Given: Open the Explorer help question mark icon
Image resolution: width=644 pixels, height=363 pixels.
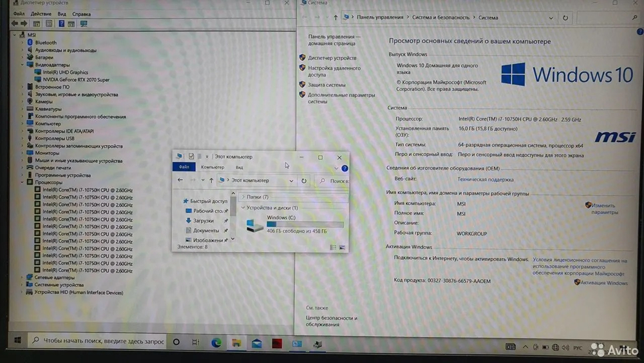Looking at the screenshot, I should 345,168.
